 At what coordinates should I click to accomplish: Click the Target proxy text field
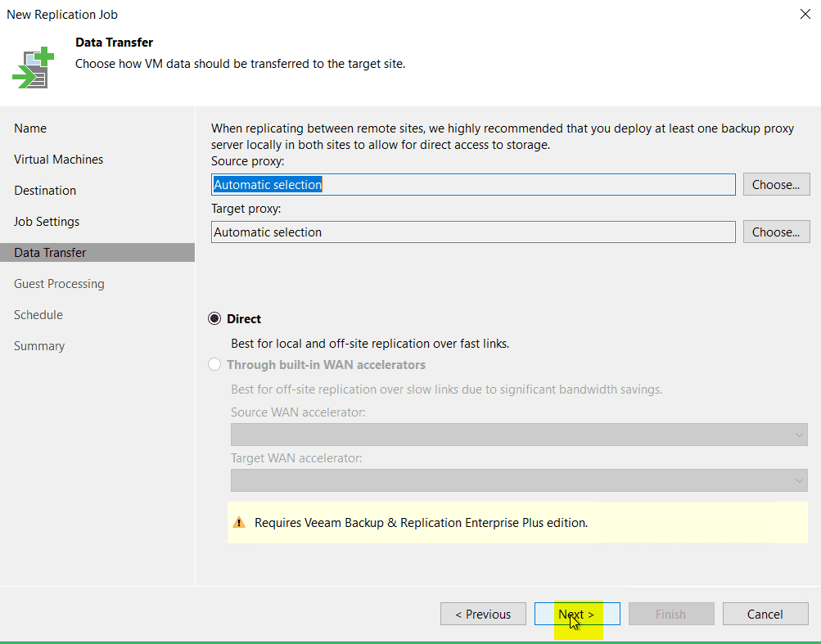[473, 232]
